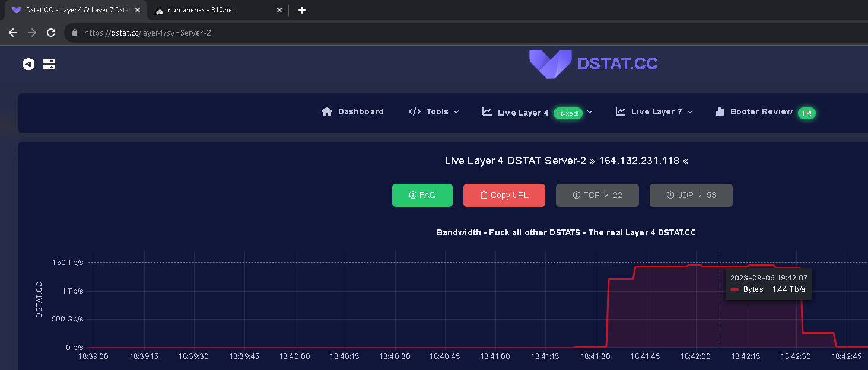This screenshot has width=868, height=370.
Task: Click the red Copy URL button
Action: pos(504,195)
